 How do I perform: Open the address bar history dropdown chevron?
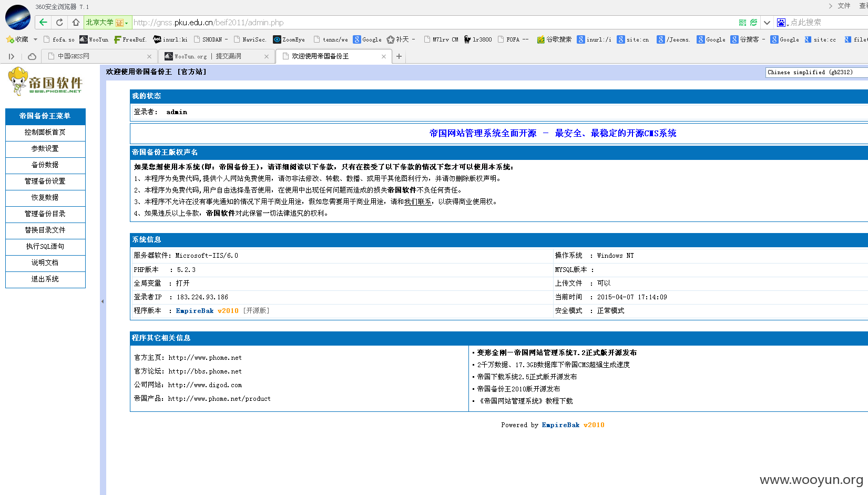coord(767,23)
